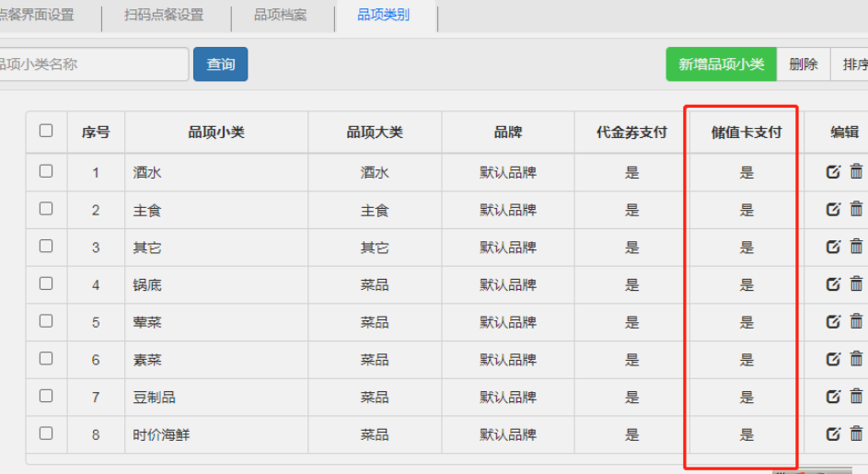Delete the 主食 row using trash icon
Image resolution: width=868 pixels, height=474 pixels.
coord(856,210)
